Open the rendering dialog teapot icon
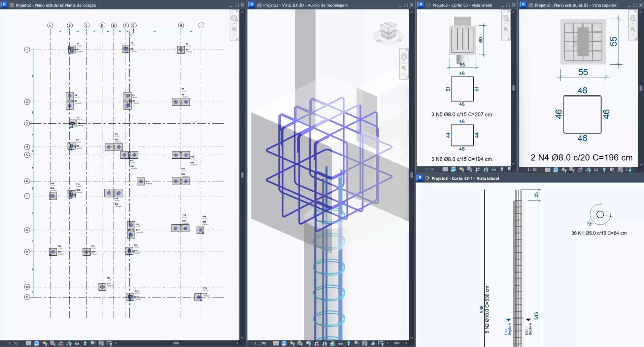The width and height of the screenshot is (644, 347). (308, 343)
